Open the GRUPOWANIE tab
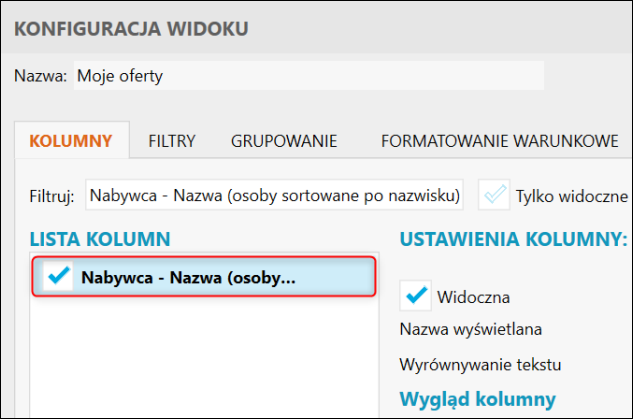 click(x=284, y=141)
